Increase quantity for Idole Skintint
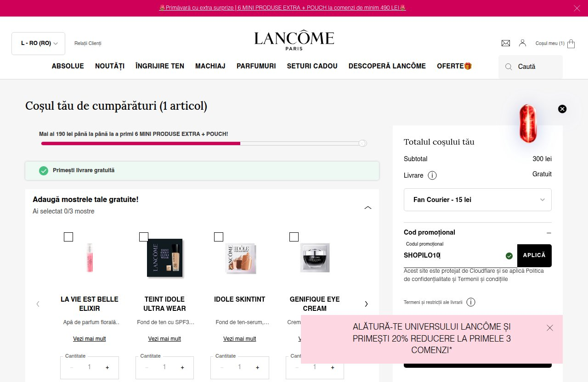The height and width of the screenshot is (382, 588). (x=257, y=367)
